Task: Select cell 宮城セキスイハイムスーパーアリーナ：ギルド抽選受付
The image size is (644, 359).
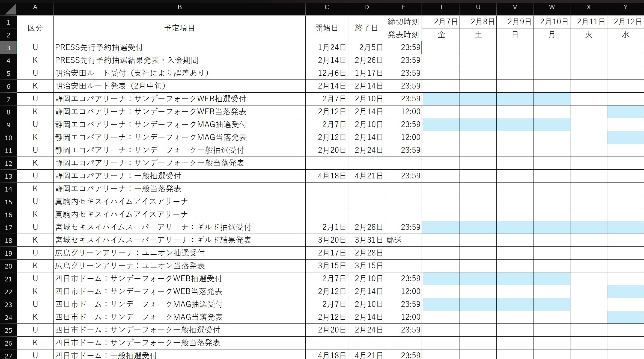Action: [180, 227]
